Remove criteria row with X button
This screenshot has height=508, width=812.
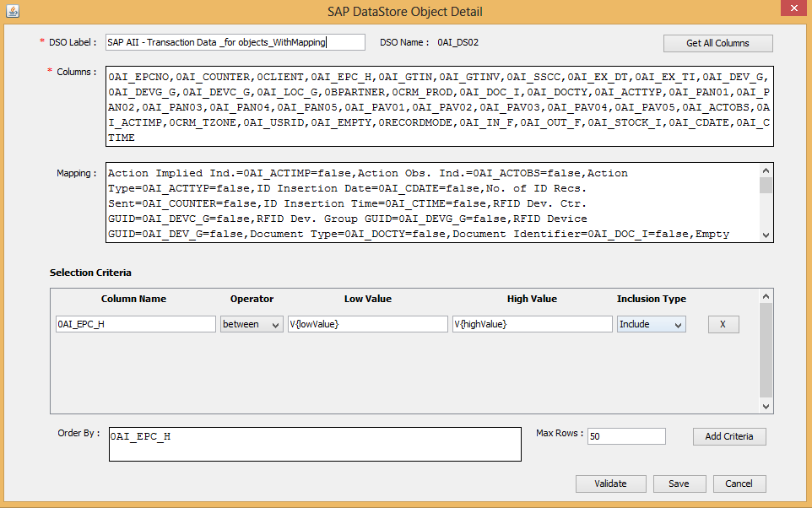723,324
